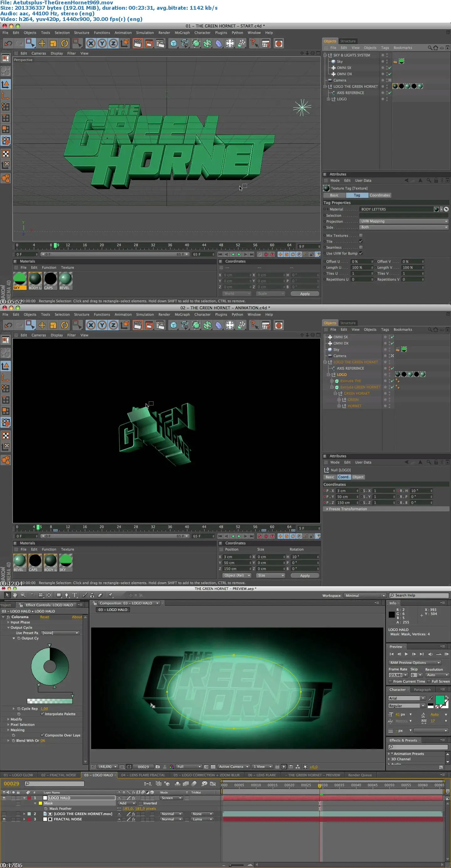Toggle Use UVW for Bump checkbox
Screen dimensions: 451x868
361,253
